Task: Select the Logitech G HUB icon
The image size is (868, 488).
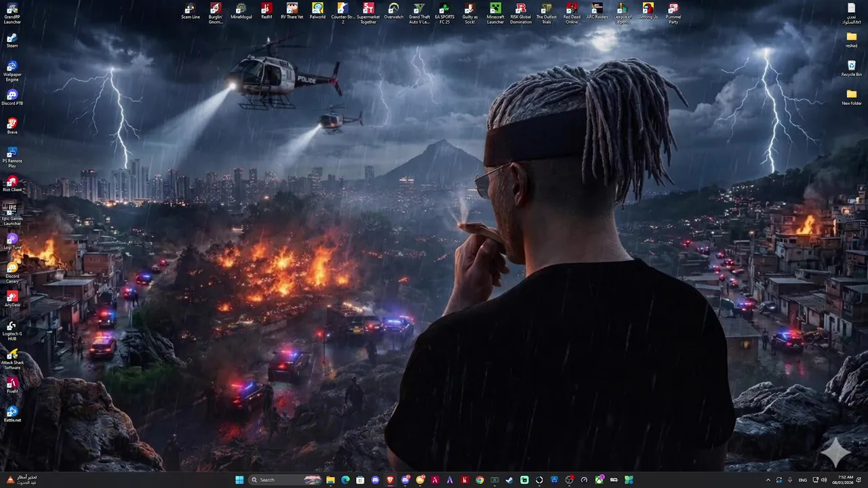Action: click(x=12, y=331)
